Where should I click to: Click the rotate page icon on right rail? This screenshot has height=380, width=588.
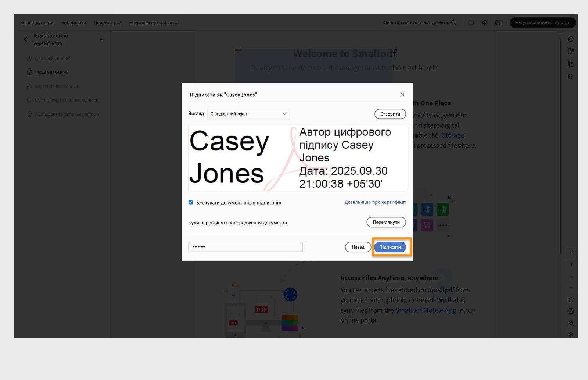pos(571,300)
